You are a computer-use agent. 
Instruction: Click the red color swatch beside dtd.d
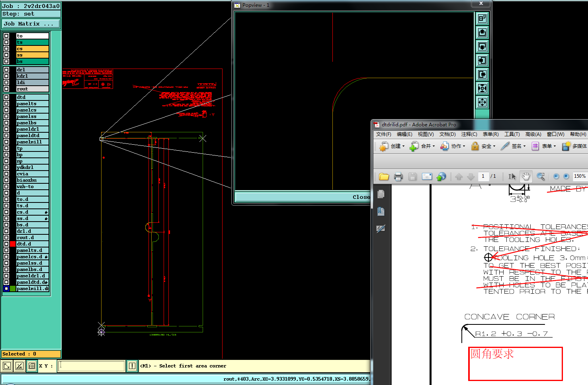coord(13,244)
